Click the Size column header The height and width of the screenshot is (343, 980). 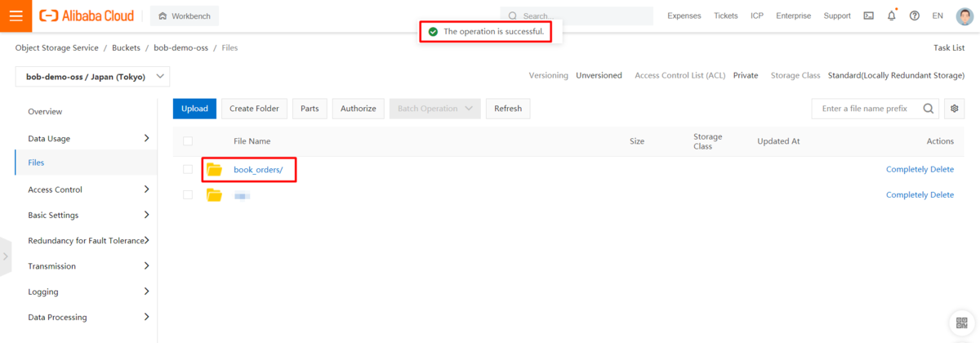(637, 141)
